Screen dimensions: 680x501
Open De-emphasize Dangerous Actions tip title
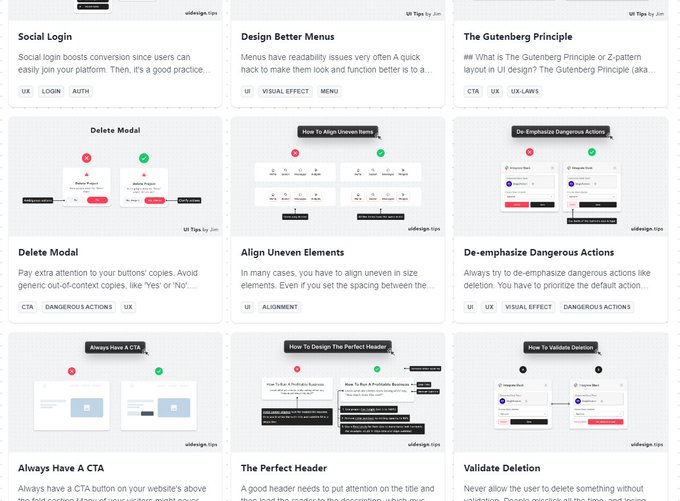(539, 252)
